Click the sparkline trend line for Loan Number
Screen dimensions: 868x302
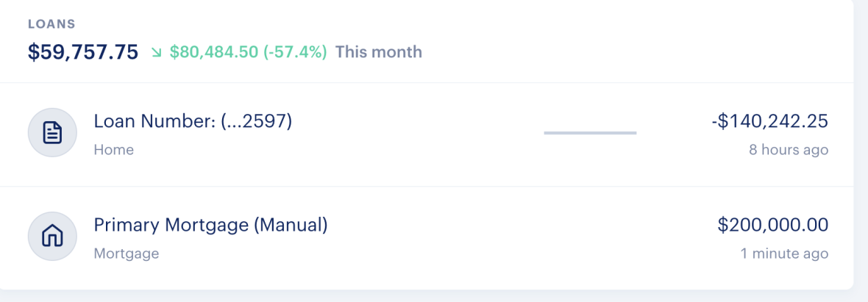click(x=590, y=133)
